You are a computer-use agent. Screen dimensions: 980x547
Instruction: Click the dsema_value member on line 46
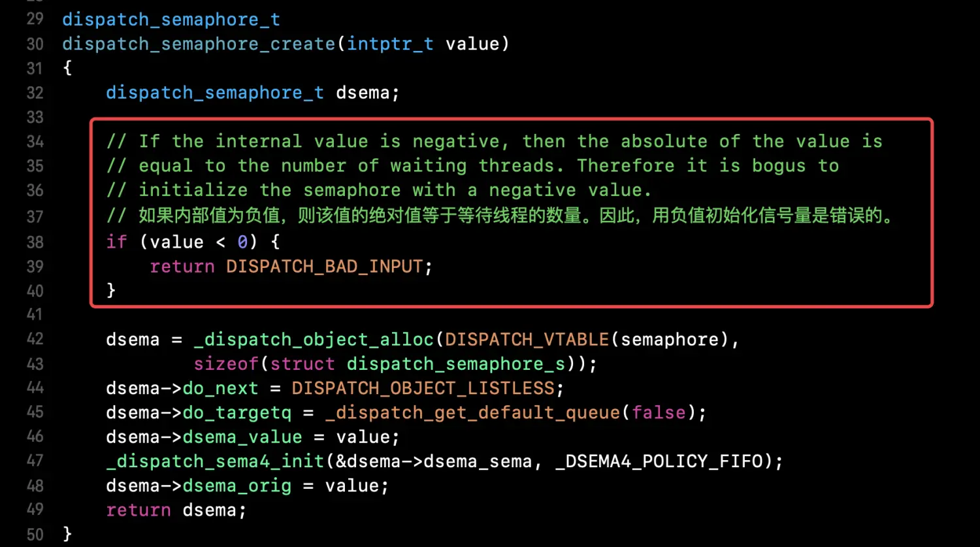[242, 437]
